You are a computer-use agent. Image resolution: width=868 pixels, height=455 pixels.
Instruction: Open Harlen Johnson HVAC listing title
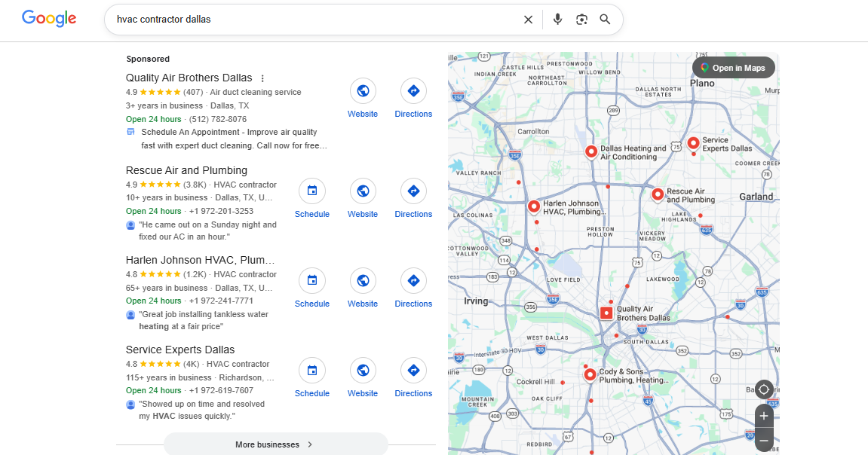coord(201,260)
